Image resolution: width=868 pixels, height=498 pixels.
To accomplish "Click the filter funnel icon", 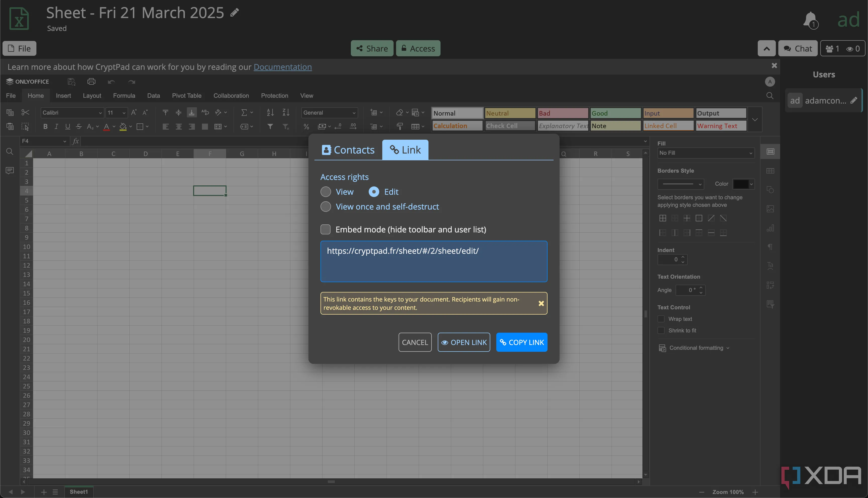I will [270, 127].
